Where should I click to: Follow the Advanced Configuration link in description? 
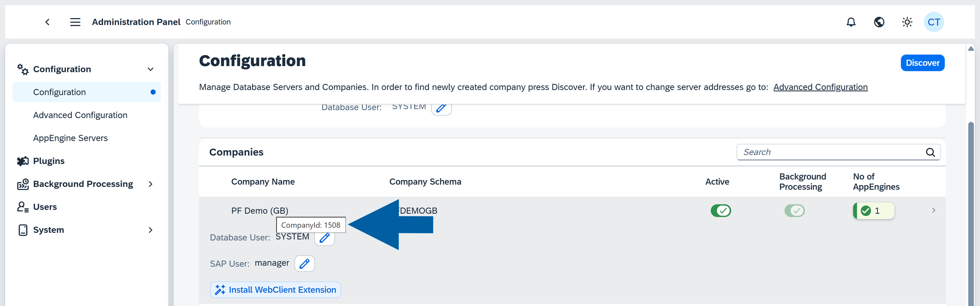click(x=820, y=87)
